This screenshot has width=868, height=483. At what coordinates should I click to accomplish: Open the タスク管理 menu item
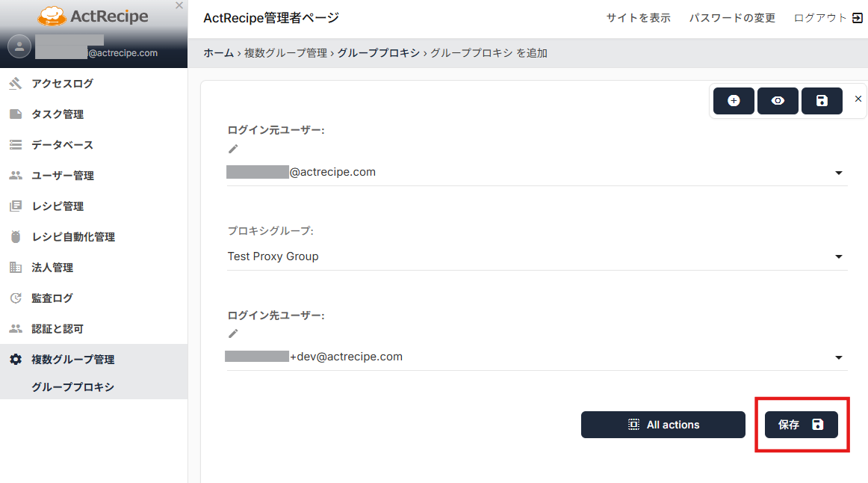(93, 114)
